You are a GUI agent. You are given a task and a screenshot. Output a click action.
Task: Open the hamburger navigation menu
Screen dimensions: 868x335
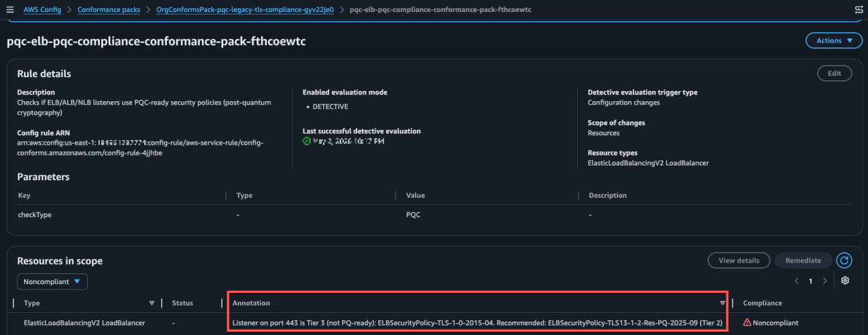click(9, 10)
